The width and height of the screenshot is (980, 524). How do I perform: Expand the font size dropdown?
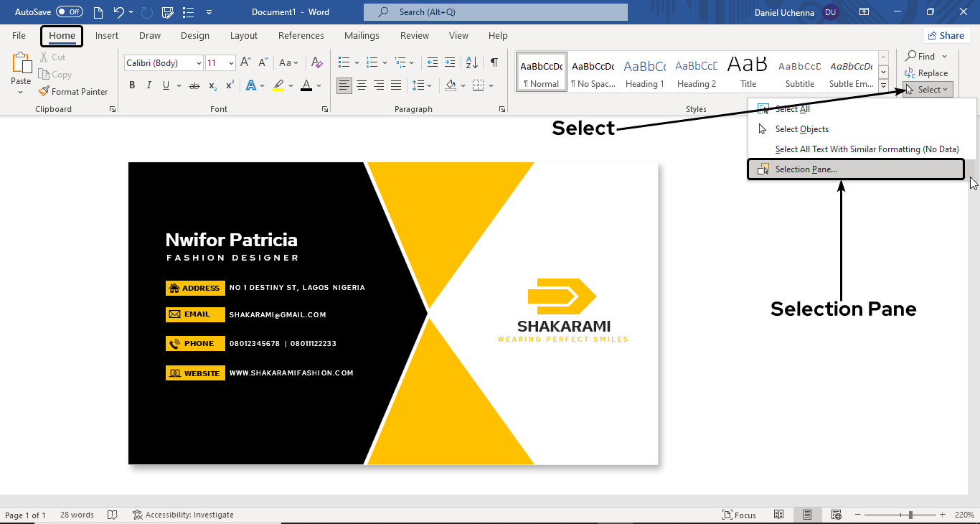click(x=231, y=63)
